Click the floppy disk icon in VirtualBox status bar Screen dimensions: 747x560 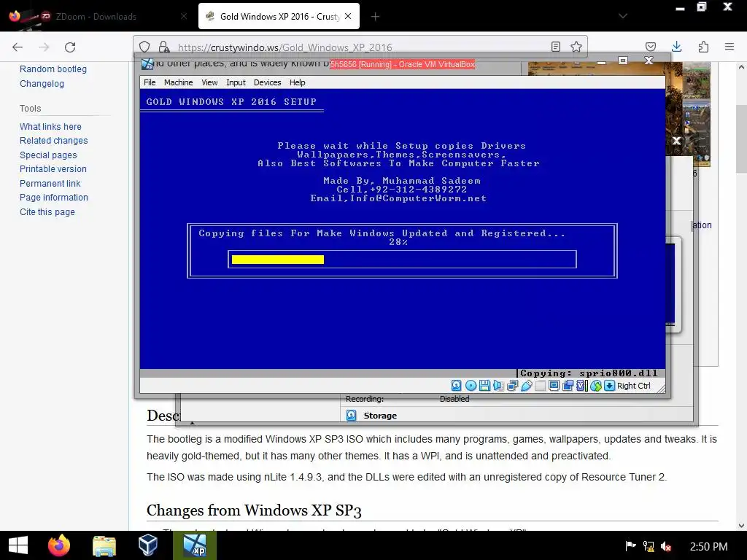(484, 386)
